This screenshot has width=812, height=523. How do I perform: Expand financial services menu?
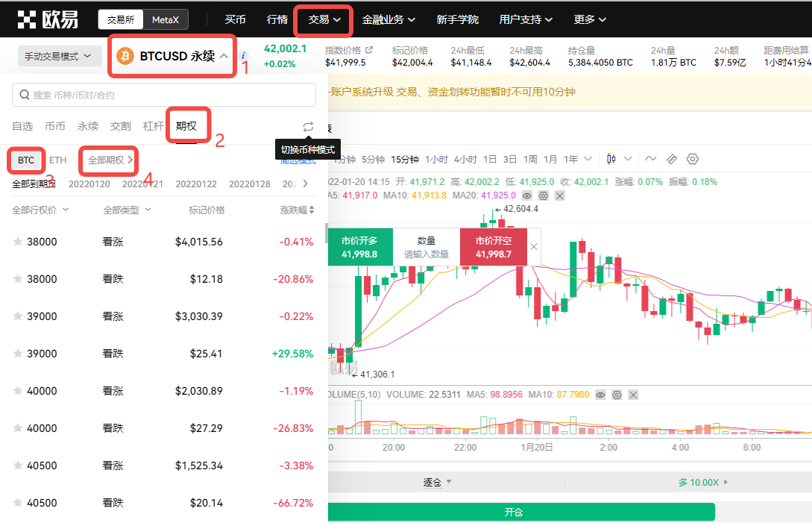pyautogui.click(x=388, y=19)
